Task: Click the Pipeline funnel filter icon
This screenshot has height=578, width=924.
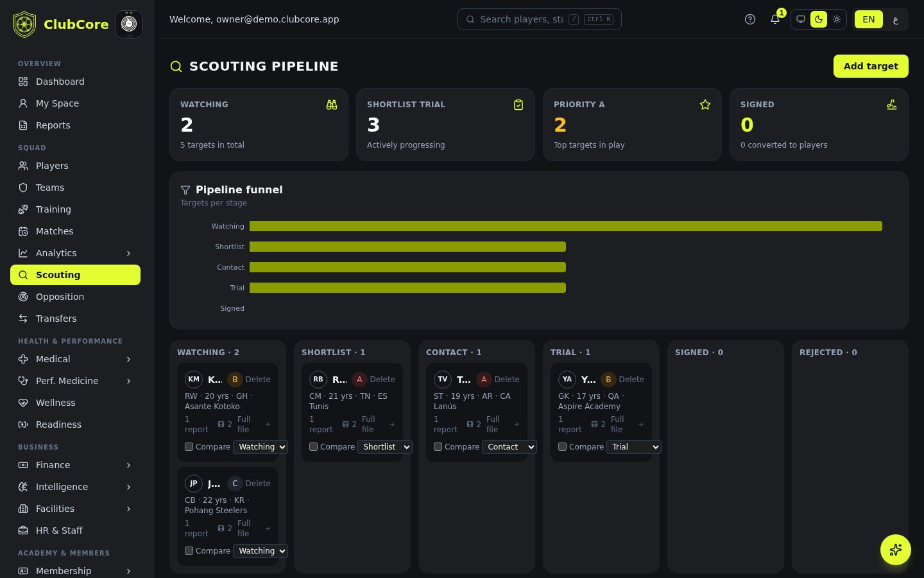Action: point(185,190)
